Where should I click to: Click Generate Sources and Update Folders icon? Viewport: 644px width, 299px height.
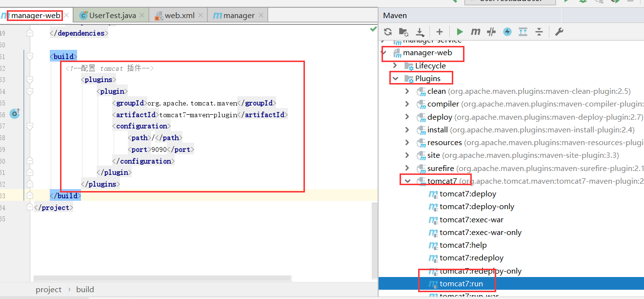coord(403,32)
